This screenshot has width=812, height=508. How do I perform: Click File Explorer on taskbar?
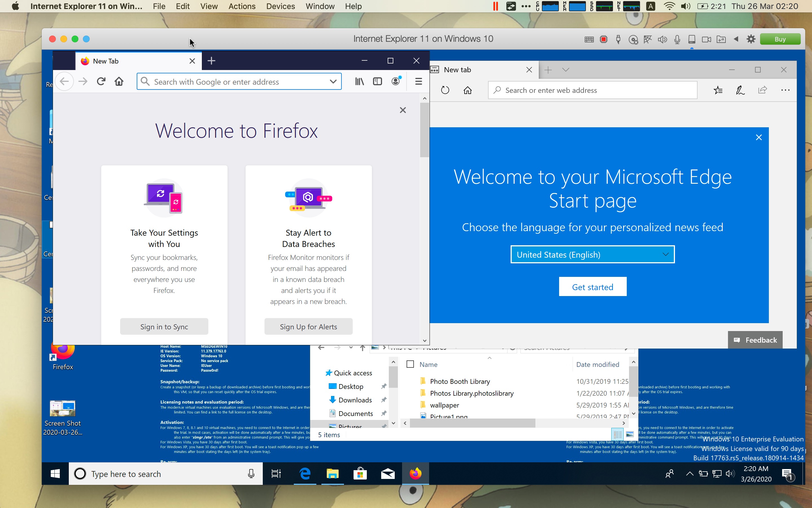[x=332, y=474]
